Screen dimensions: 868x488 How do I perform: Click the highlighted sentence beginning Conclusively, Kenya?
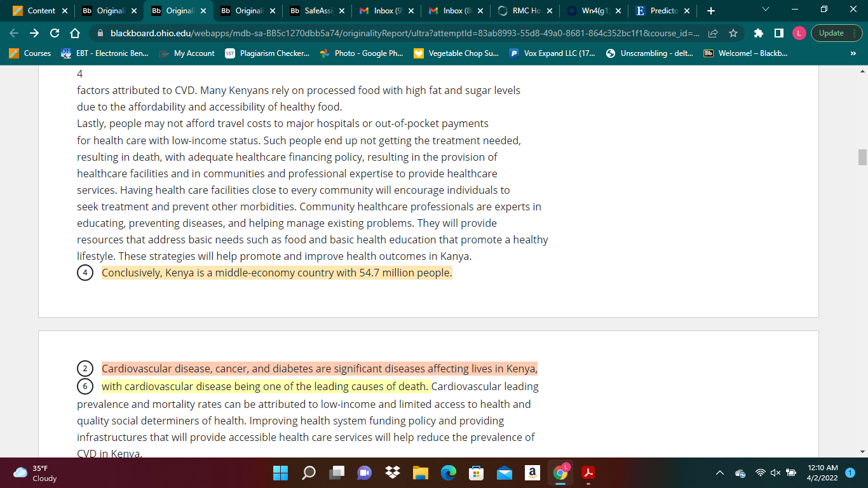277,273
